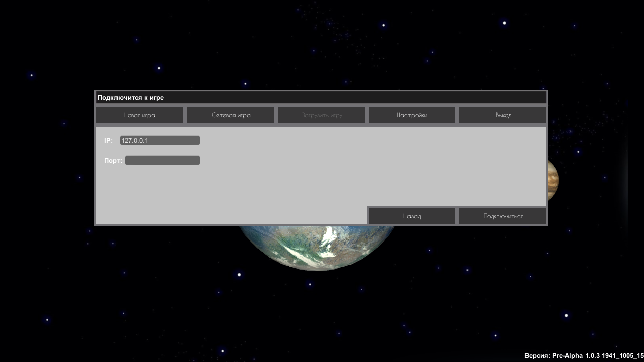Click the greyed-out Загрузить игру tab
Screen dimensions: 644x362
[321, 115]
